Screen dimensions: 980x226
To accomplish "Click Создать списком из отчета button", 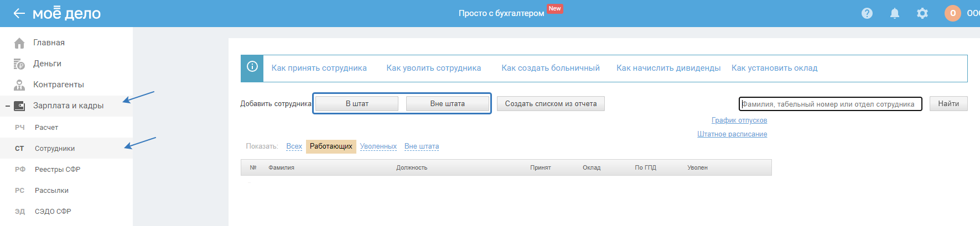I will pos(551,104).
